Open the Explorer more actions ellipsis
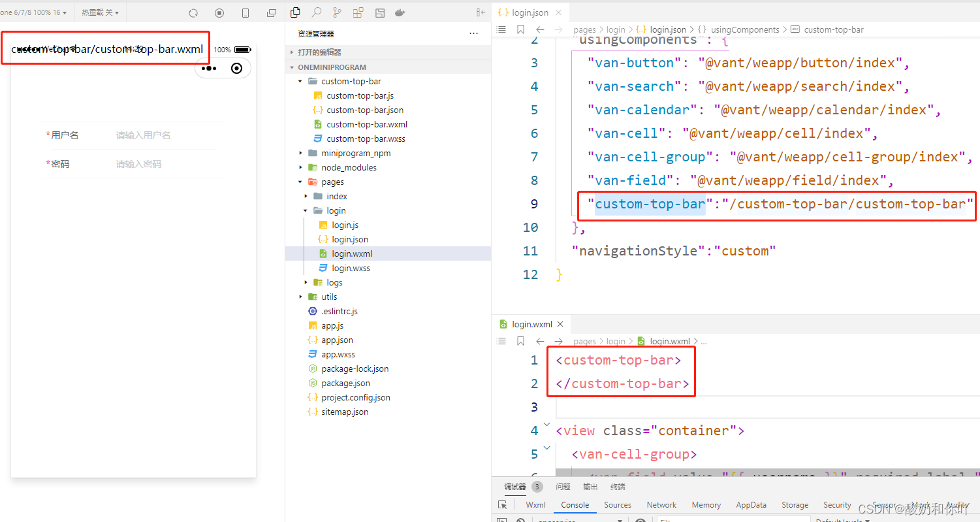 pyautogui.click(x=473, y=33)
